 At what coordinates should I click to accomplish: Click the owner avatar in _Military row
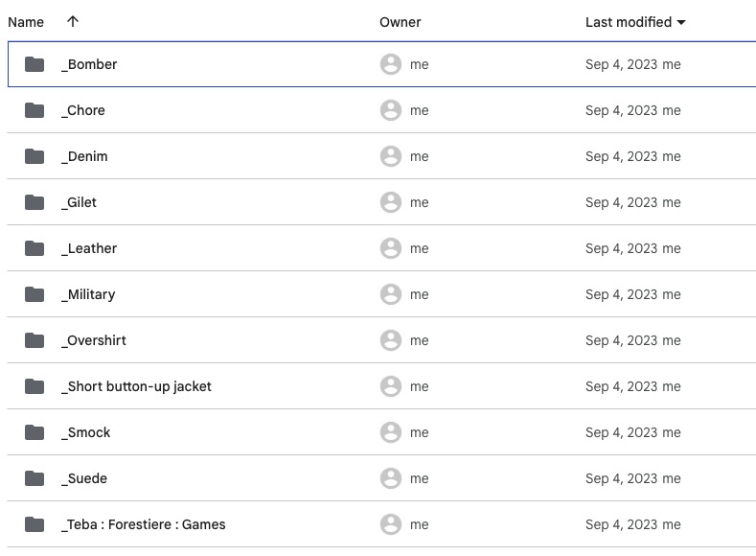pyautogui.click(x=391, y=294)
